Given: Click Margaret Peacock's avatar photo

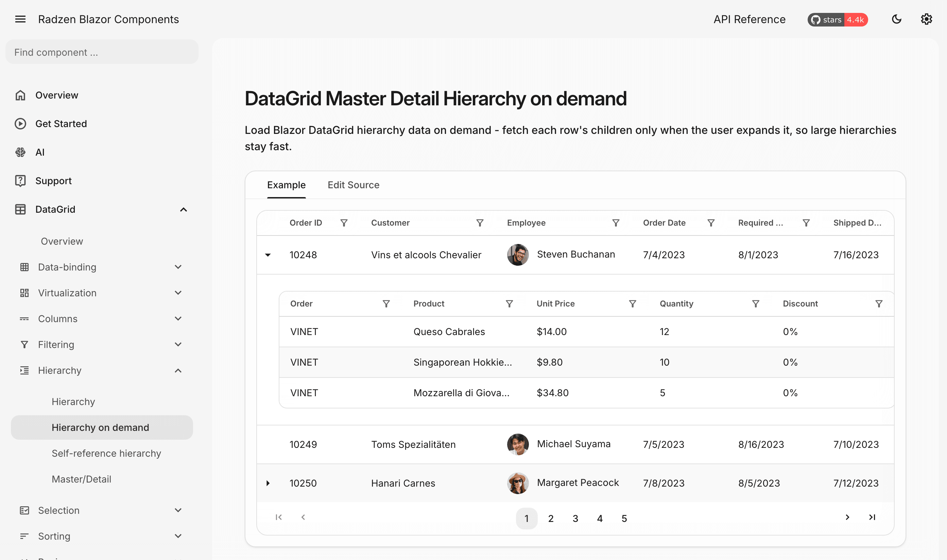Looking at the screenshot, I should coord(518,483).
